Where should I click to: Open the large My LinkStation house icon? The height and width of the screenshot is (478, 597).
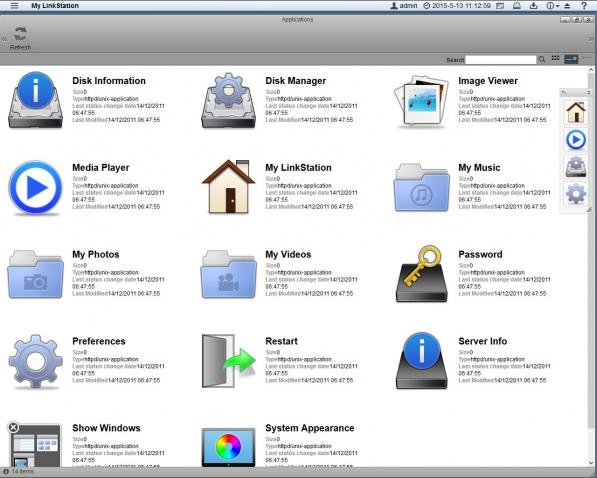(x=228, y=186)
